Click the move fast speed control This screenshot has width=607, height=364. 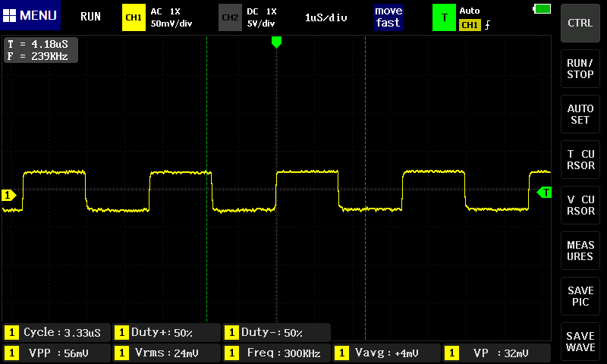pyautogui.click(x=388, y=17)
